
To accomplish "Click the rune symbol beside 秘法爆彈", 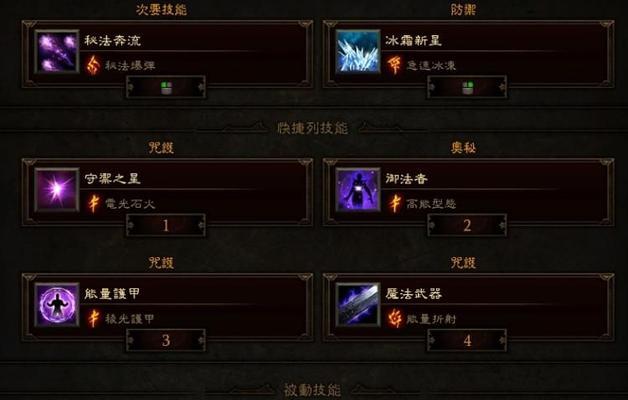I will point(93,65).
